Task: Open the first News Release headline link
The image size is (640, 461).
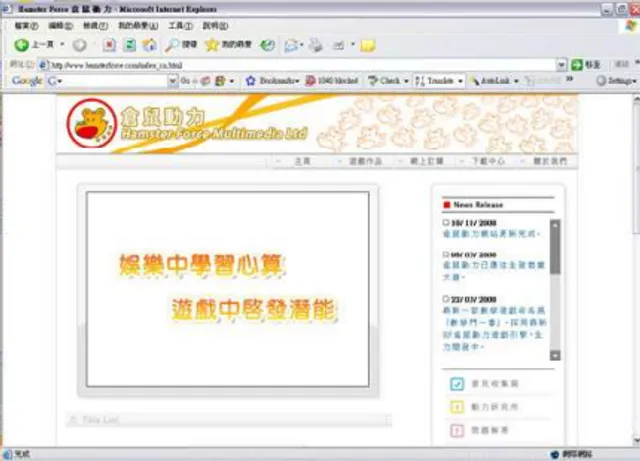Action: [491, 234]
